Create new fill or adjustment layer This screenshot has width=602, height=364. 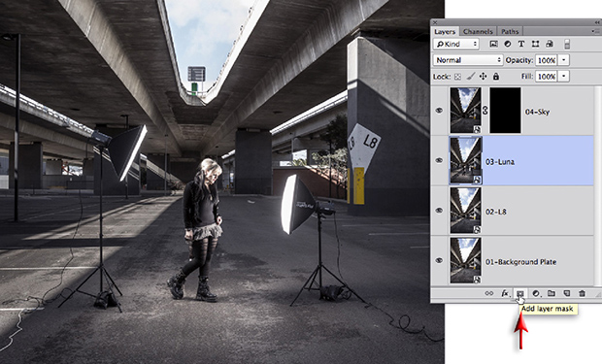click(x=536, y=294)
